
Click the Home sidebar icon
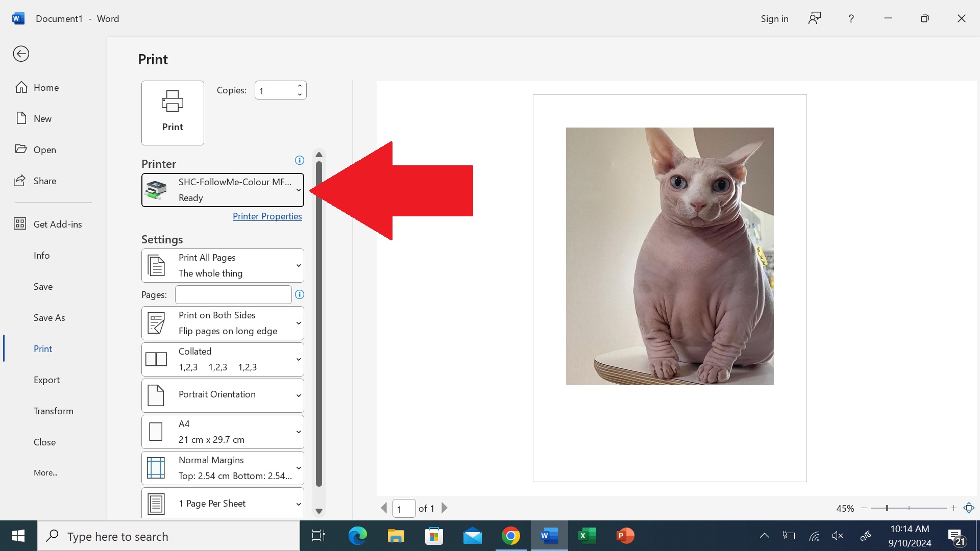coord(21,87)
